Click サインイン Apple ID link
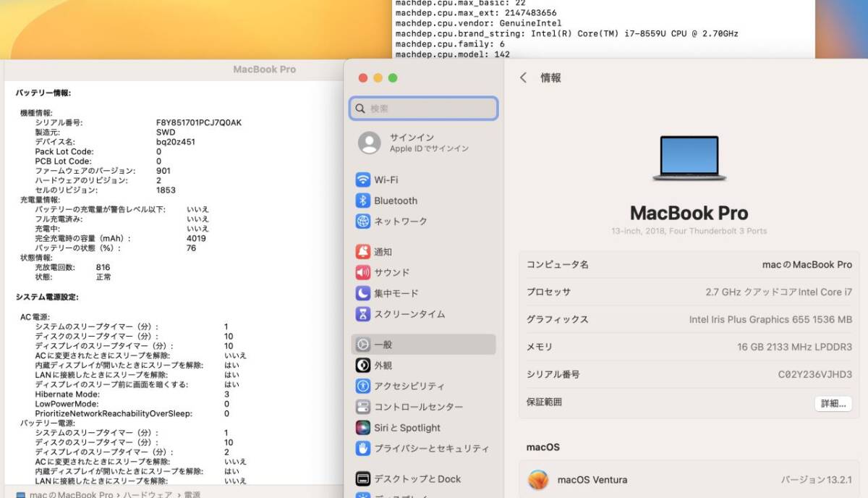Screen dimensions: 868x498 (429, 143)
